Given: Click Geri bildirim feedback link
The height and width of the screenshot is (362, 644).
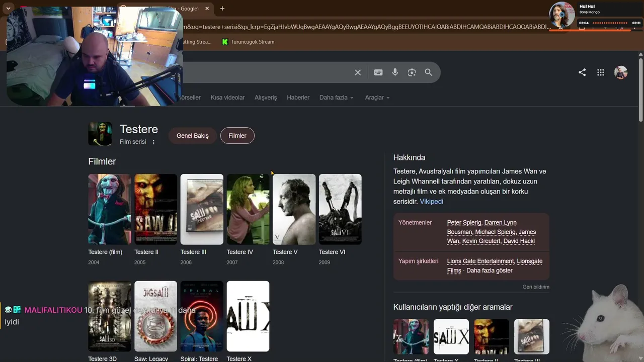Looking at the screenshot, I should pos(536,287).
